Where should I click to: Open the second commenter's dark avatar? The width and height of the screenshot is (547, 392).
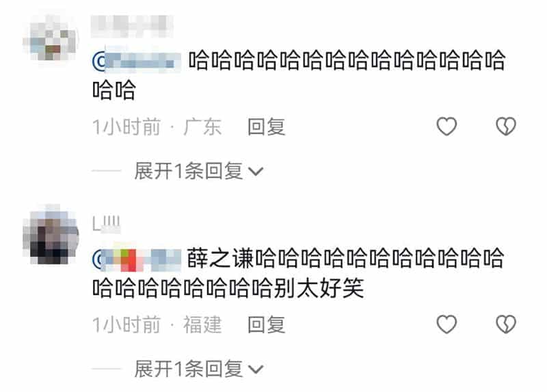pyautogui.click(x=51, y=234)
